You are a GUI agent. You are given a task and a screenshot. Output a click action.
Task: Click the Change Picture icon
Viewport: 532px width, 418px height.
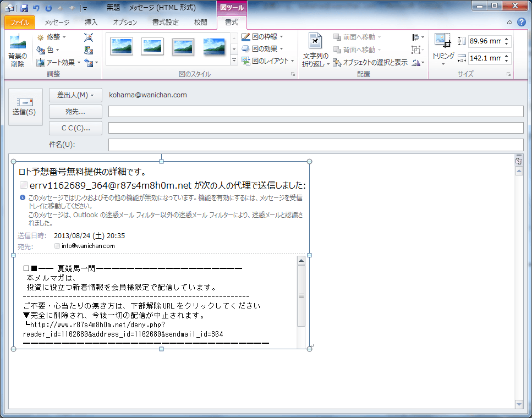click(x=89, y=50)
